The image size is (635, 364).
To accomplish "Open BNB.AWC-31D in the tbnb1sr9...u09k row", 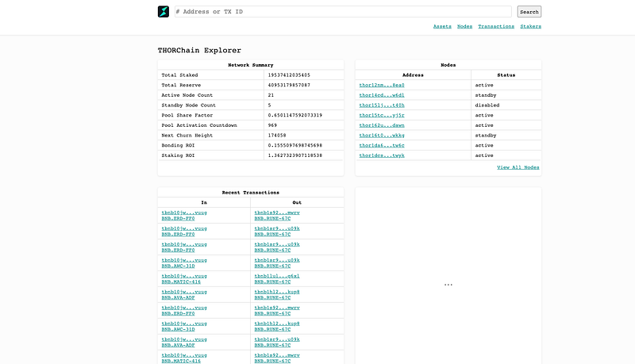I will tap(178, 266).
